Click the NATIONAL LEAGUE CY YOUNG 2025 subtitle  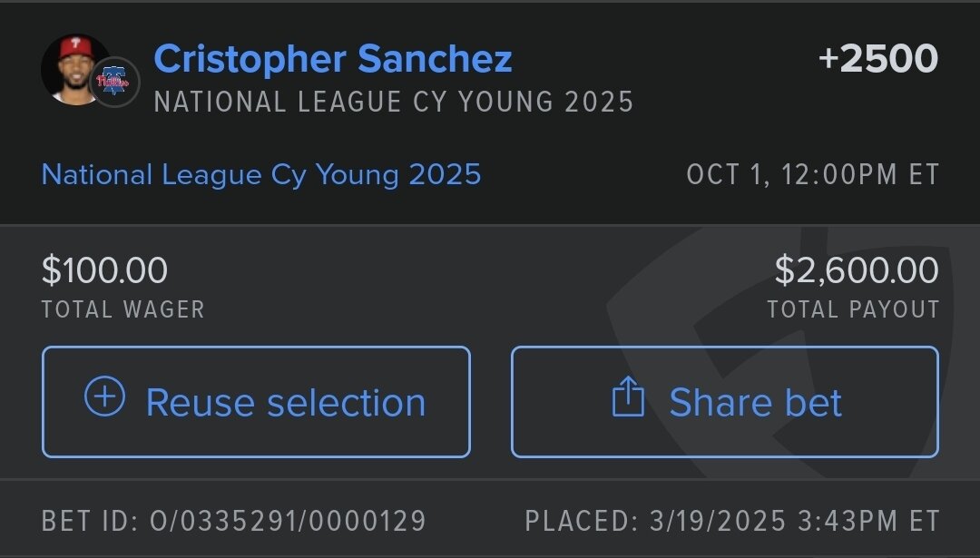click(x=394, y=102)
